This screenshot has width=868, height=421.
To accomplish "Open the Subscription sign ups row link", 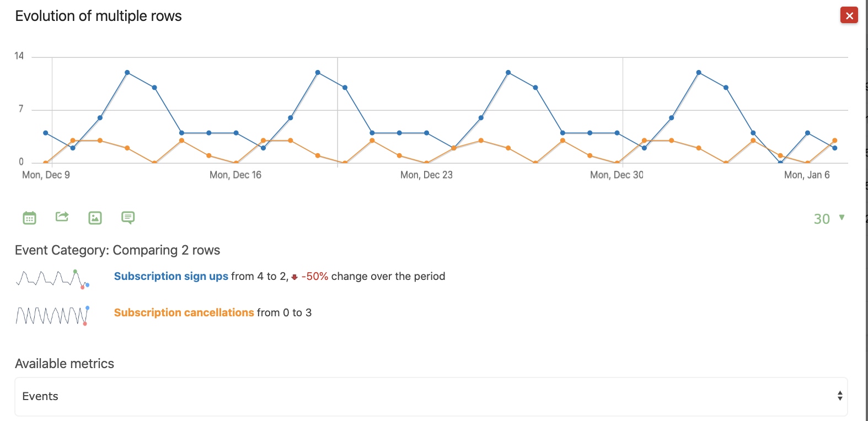I will point(171,277).
